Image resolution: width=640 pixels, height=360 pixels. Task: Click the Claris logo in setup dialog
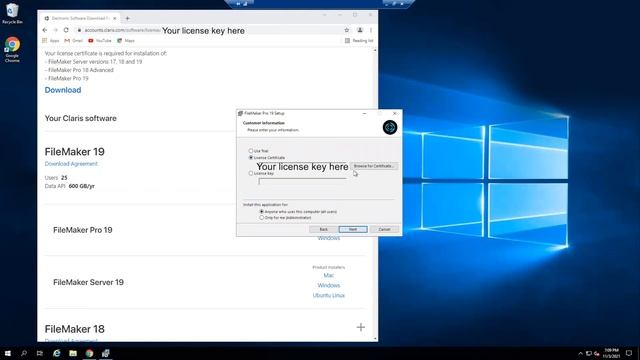(x=390, y=127)
